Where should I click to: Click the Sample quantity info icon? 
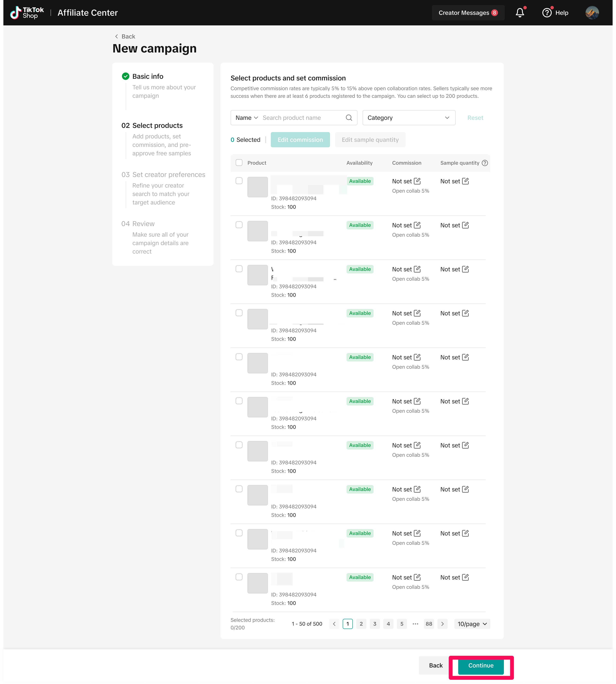[x=485, y=163]
